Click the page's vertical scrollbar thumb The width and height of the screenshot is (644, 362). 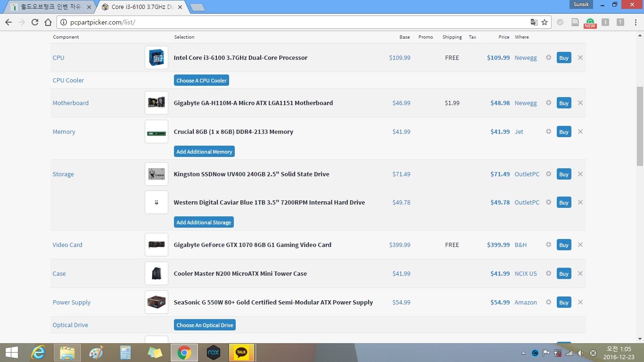pyautogui.click(x=640, y=126)
